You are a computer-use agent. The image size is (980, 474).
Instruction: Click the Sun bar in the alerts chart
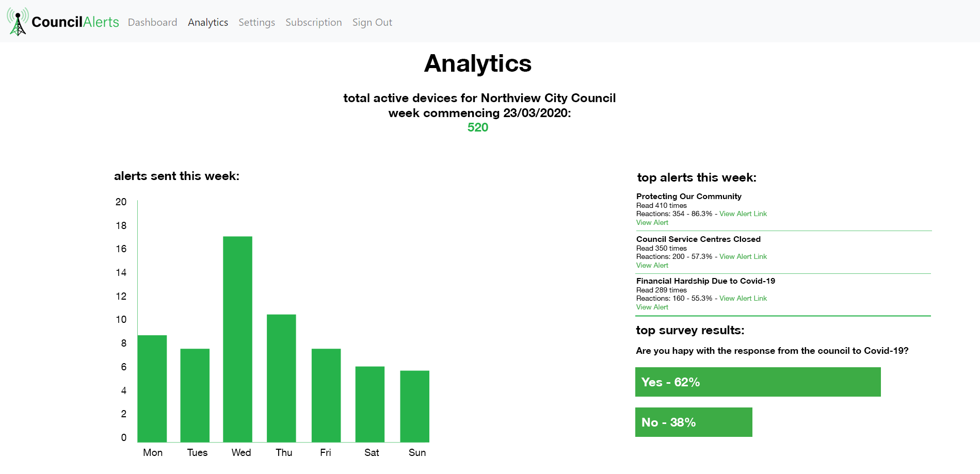click(x=415, y=406)
